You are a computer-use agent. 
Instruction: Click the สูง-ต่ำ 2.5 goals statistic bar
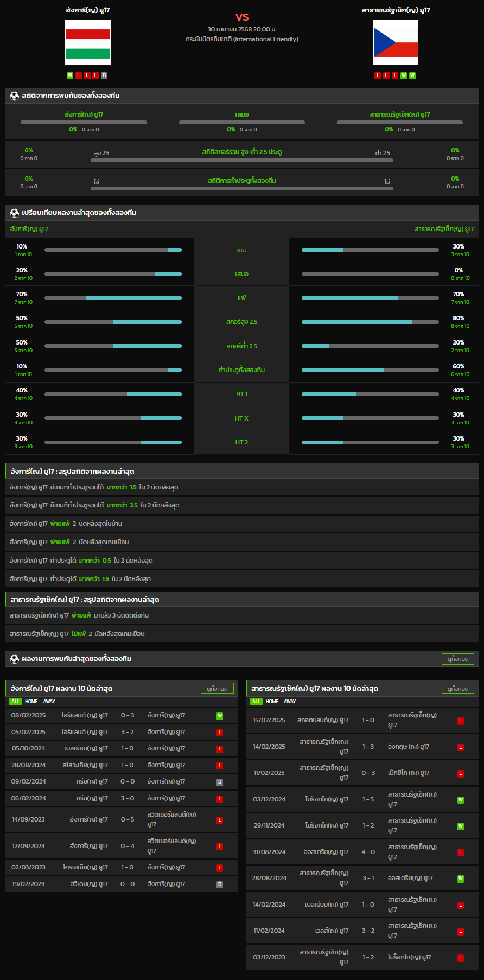242,161
